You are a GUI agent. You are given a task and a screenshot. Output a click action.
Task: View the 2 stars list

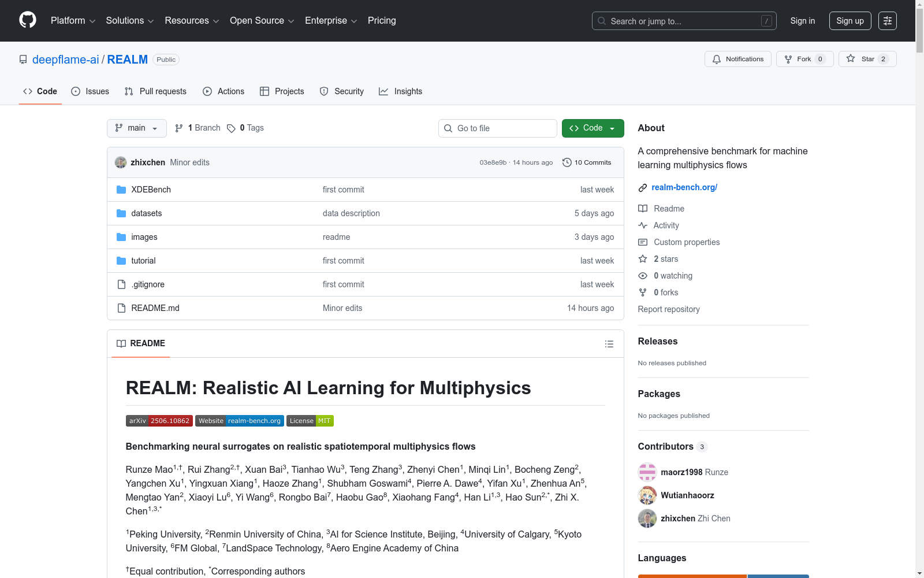point(658,259)
